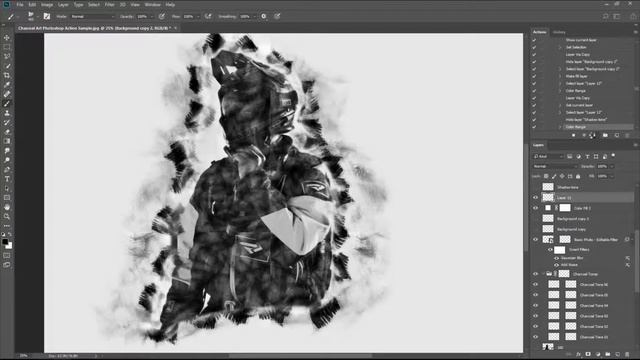
Task: Select the Eraser tool
Action: tap(7, 131)
